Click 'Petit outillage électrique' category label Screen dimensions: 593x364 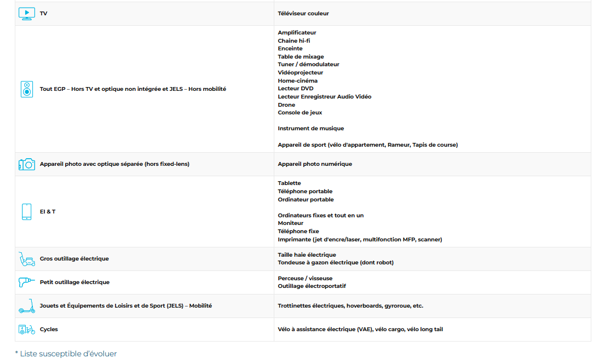[74, 282]
